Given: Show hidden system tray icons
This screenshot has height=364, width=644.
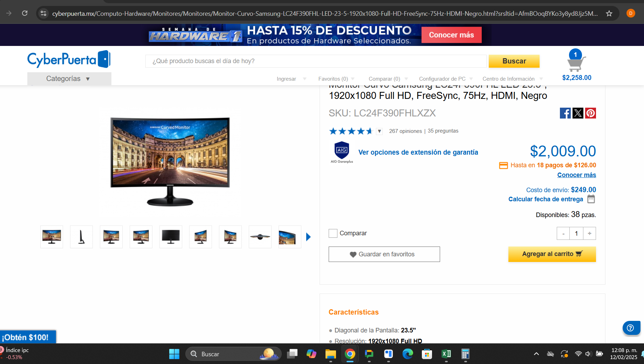Looking at the screenshot, I should click(536, 354).
